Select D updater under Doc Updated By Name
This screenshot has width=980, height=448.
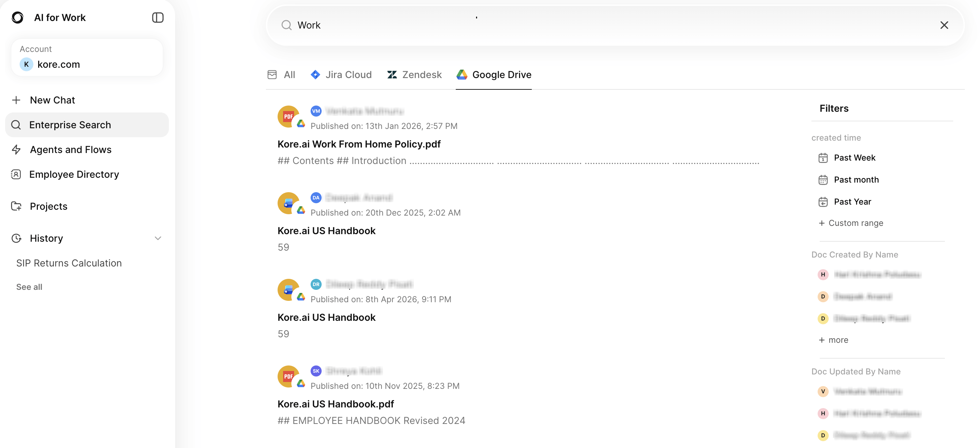(x=864, y=435)
